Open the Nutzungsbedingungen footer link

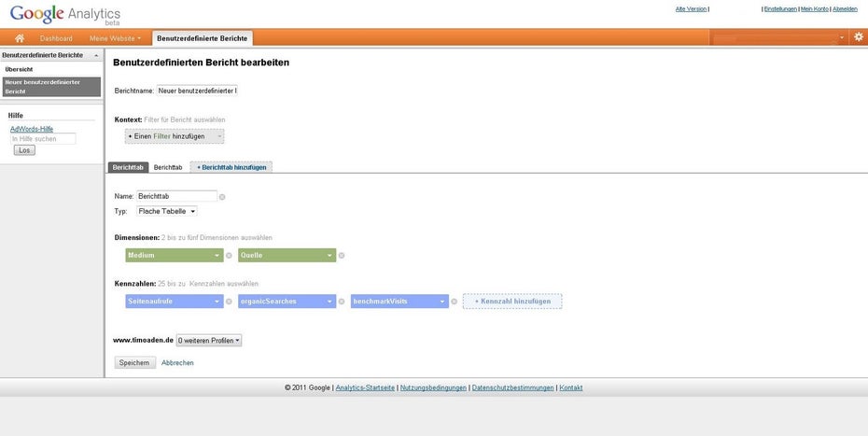(433, 387)
